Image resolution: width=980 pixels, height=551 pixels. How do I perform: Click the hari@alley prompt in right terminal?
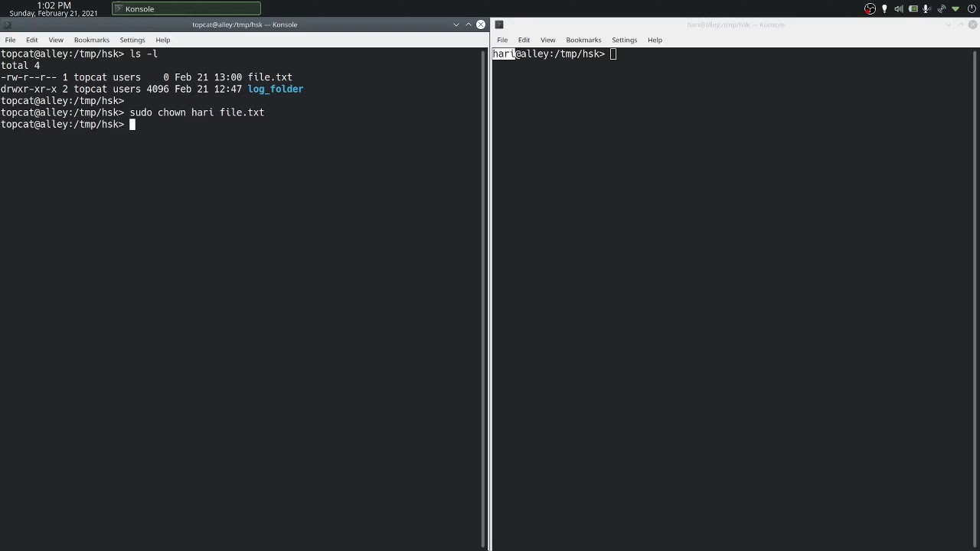[549, 54]
